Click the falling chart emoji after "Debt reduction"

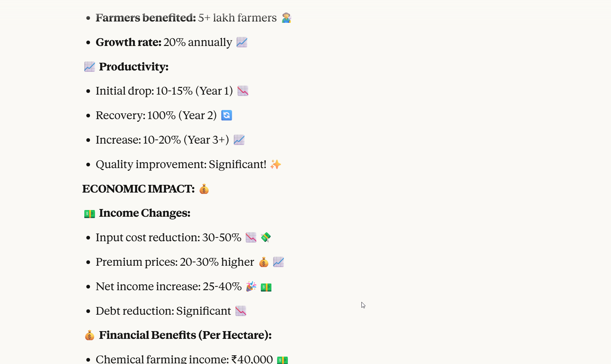tap(241, 311)
